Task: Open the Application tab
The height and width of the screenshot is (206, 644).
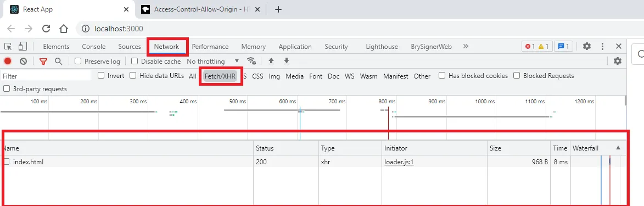Action: click(295, 47)
